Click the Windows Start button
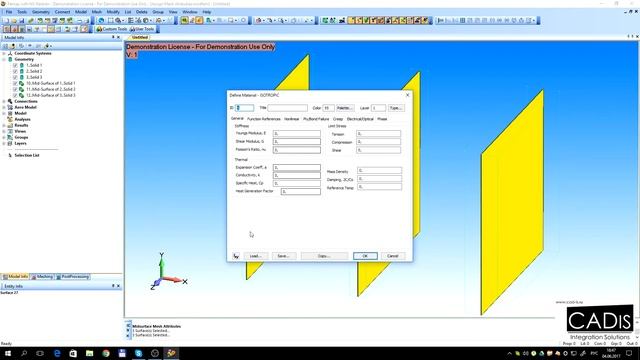The height and width of the screenshot is (360, 640). (8, 353)
